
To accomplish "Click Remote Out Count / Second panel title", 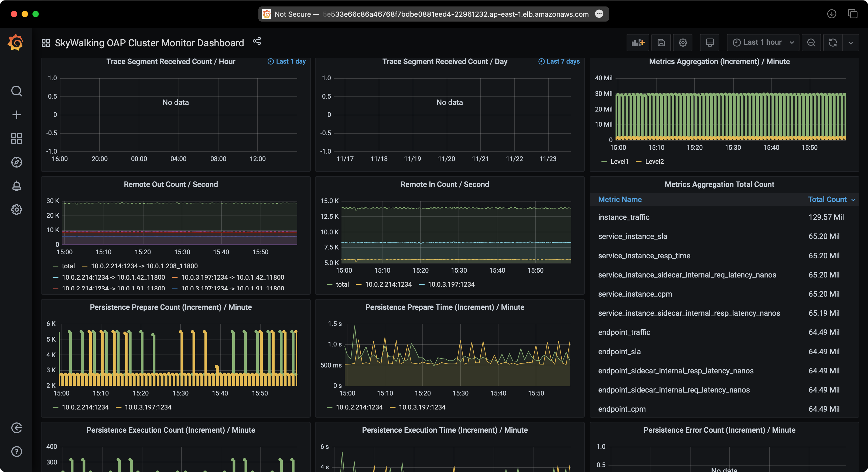I will 170,184.
